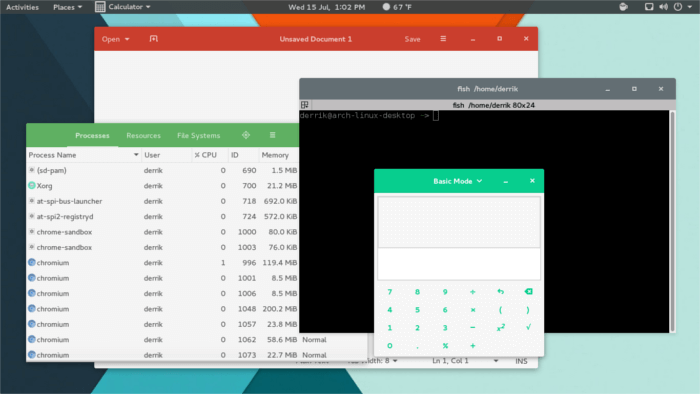Click the calculator square root key
This screenshot has height=394, width=700.
[x=528, y=328]
